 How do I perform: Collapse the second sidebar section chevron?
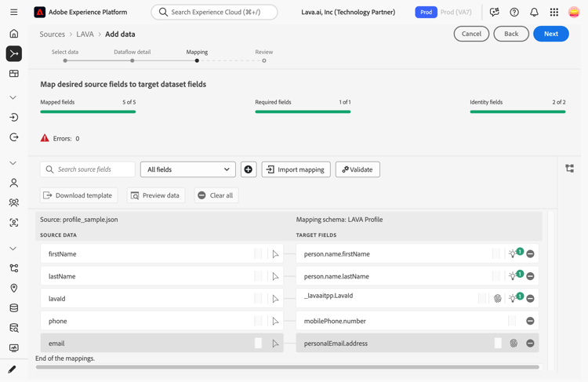[13, 163]
